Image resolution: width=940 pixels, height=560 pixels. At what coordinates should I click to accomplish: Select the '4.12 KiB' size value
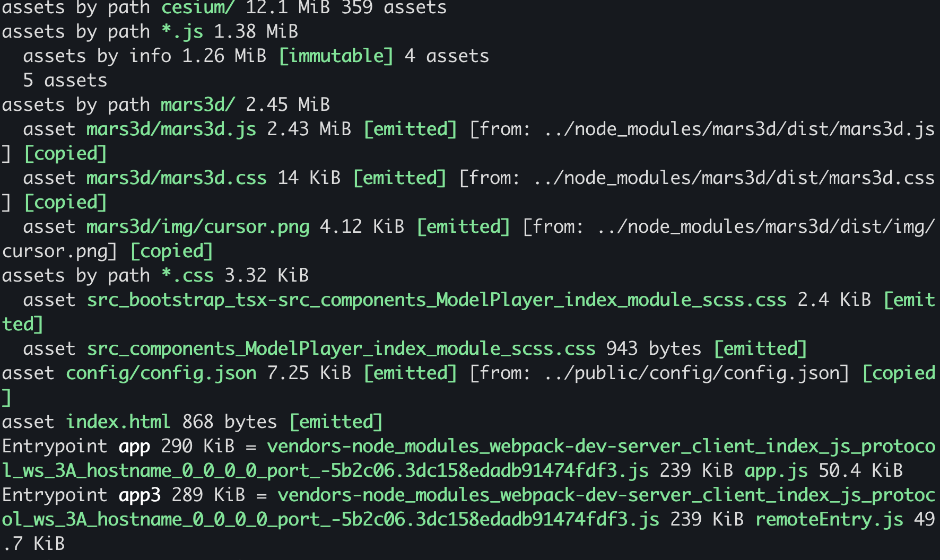[362, 227]
